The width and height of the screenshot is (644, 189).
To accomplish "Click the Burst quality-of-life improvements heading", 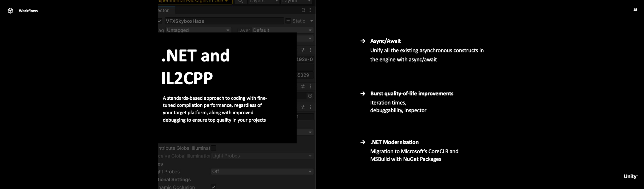I will coord(412,93).
